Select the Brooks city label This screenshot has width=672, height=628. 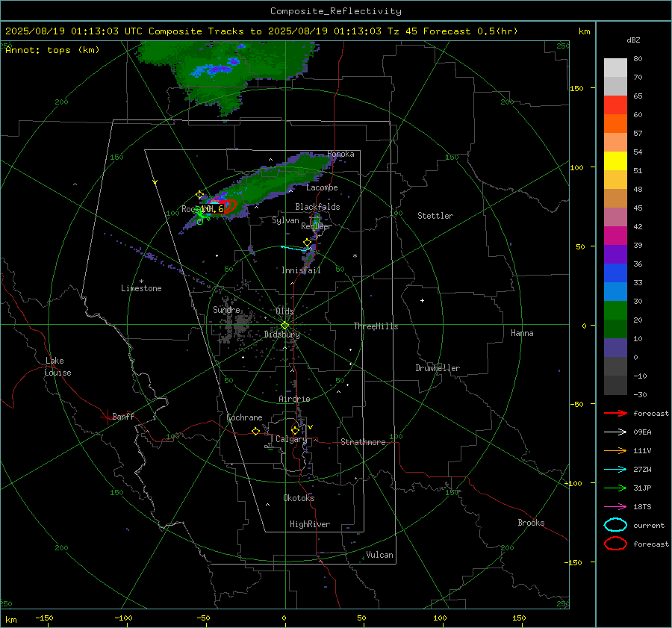531,523
